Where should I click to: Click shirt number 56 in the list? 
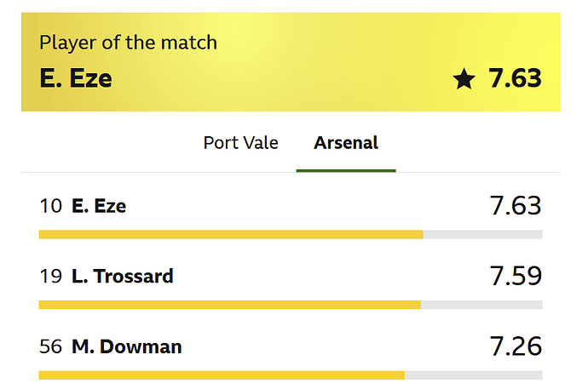pos(50,346)
